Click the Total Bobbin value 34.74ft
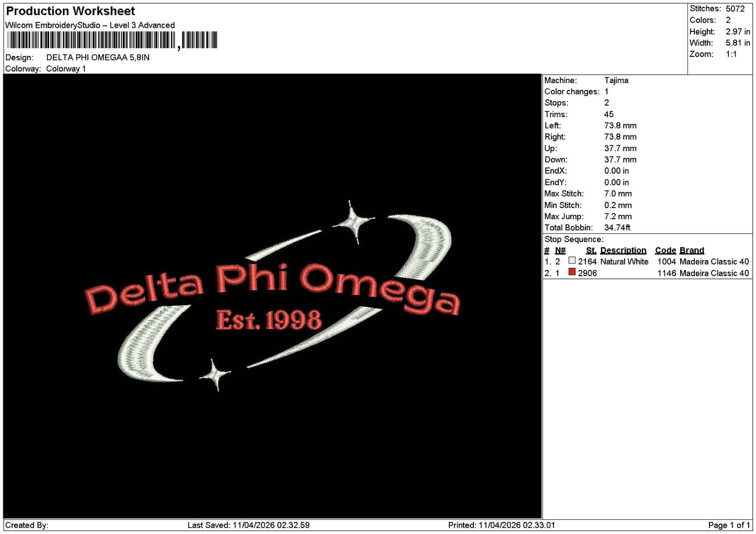 (617, 228)
